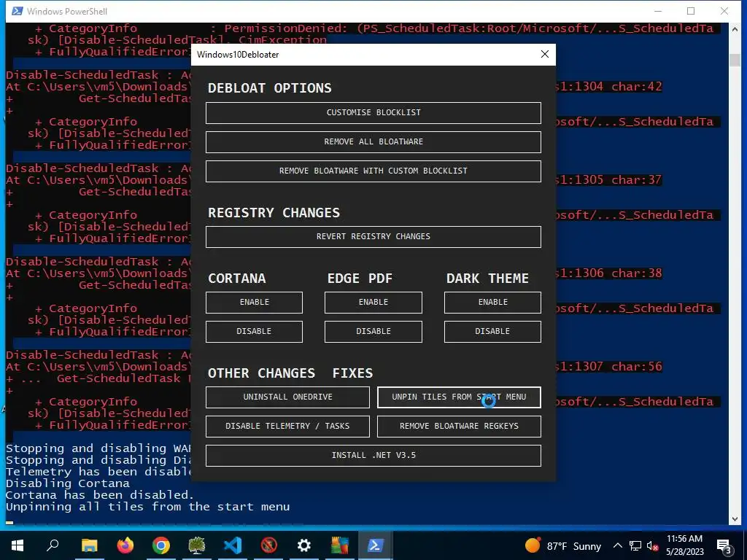The width and height of the screenshot is (747, 560).
Task: Maximize the Windows PowerShell window
Action: [691, 11]
